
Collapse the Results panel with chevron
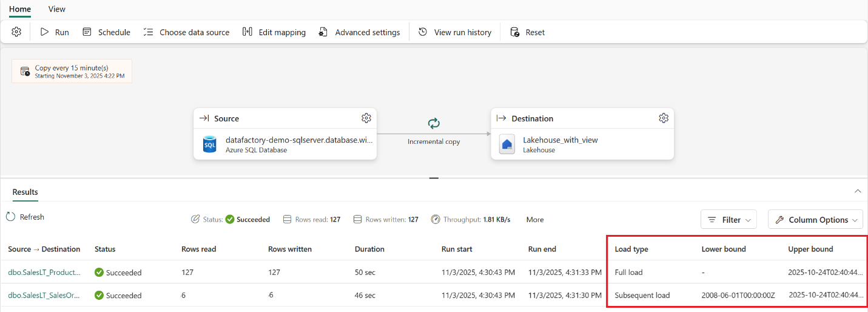[858, 191]
